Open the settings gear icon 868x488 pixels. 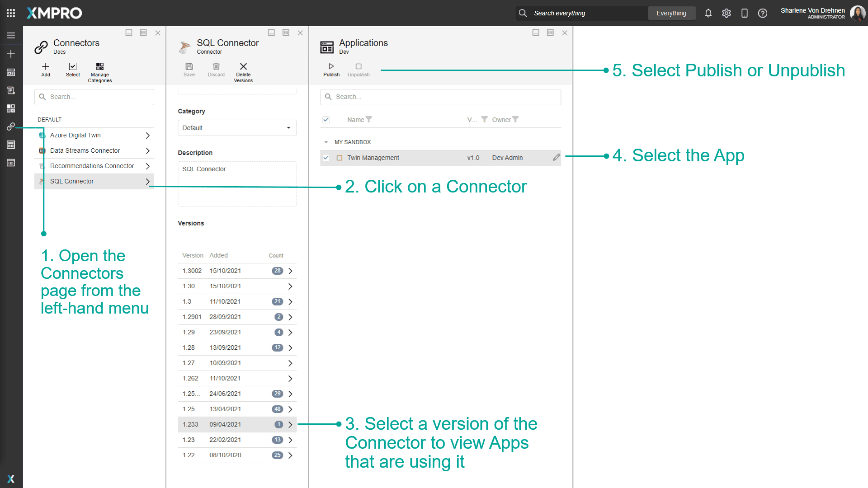pos(726,13)
